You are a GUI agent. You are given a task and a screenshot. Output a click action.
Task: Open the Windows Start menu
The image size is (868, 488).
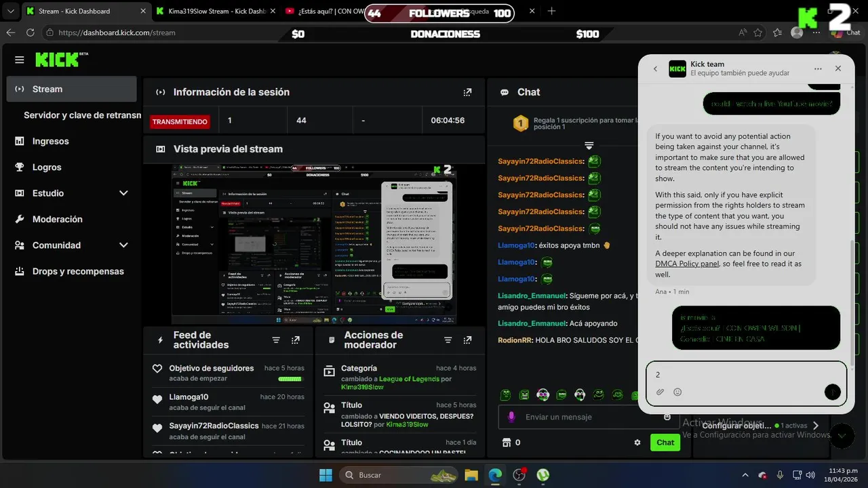pyautogui.click(x=325, y=475)
